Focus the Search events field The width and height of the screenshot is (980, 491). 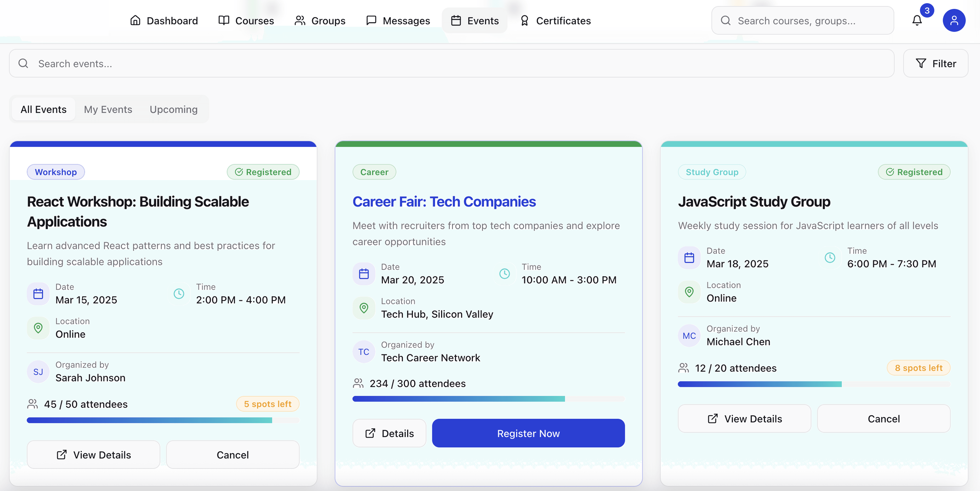(452, 64)
